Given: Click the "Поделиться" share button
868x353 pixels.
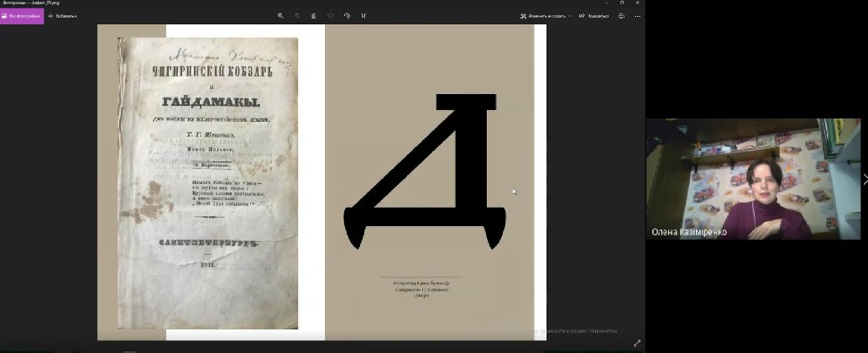Looking at the screenshot, I should click(x=593, y=15).
